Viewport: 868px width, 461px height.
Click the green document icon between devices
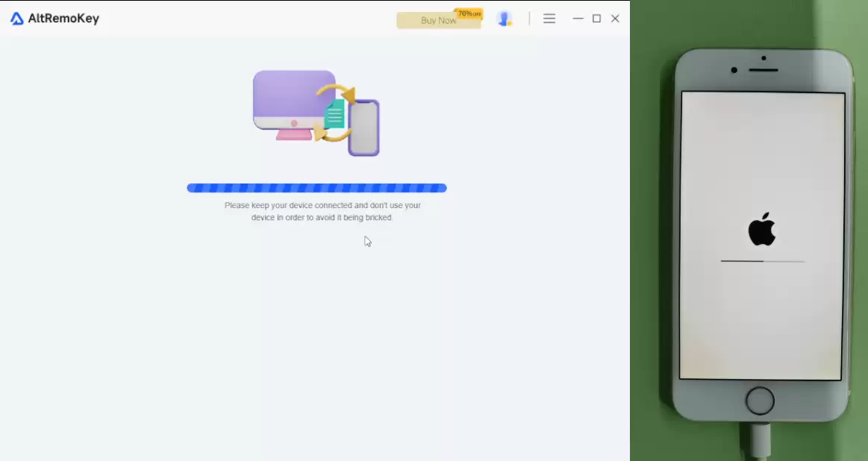[334, 115]
